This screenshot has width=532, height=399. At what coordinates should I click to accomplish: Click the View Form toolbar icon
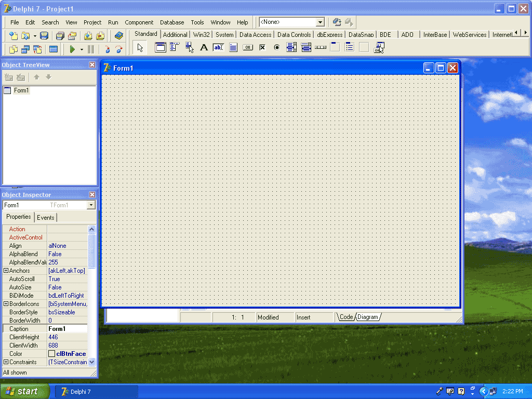pos(25,49)
